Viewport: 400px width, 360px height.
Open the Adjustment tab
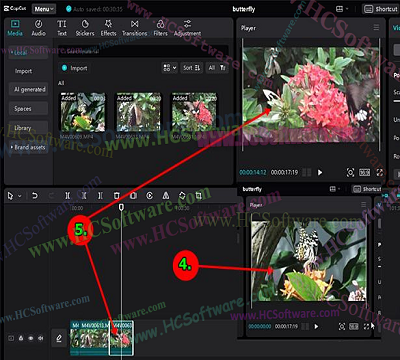coord(187,28)
